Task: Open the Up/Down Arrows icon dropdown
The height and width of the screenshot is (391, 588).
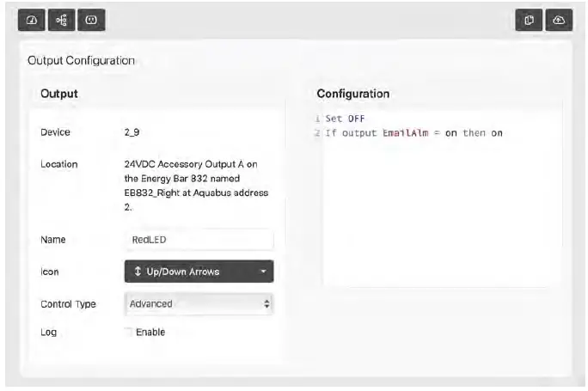Action: pyautogui.click(x=199, y=272)
